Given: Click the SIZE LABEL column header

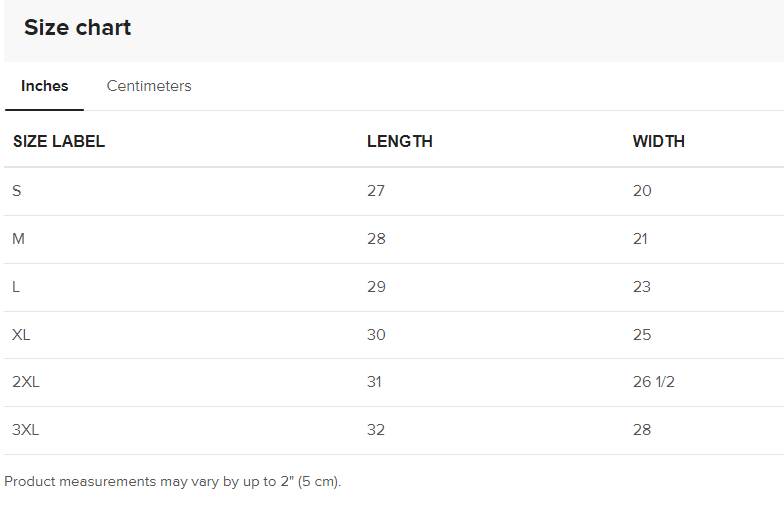Looking at the screenshot, I should pos(59,142).
